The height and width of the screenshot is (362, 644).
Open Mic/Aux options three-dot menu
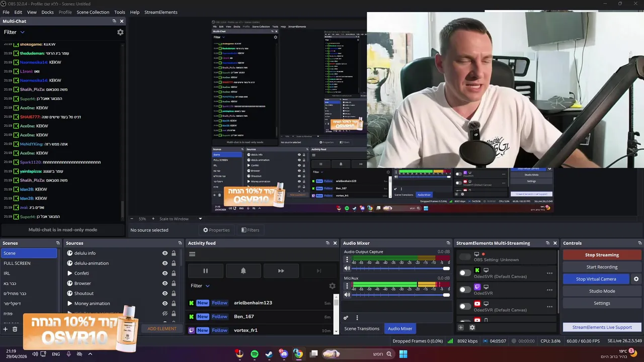(x=347, y=286)
